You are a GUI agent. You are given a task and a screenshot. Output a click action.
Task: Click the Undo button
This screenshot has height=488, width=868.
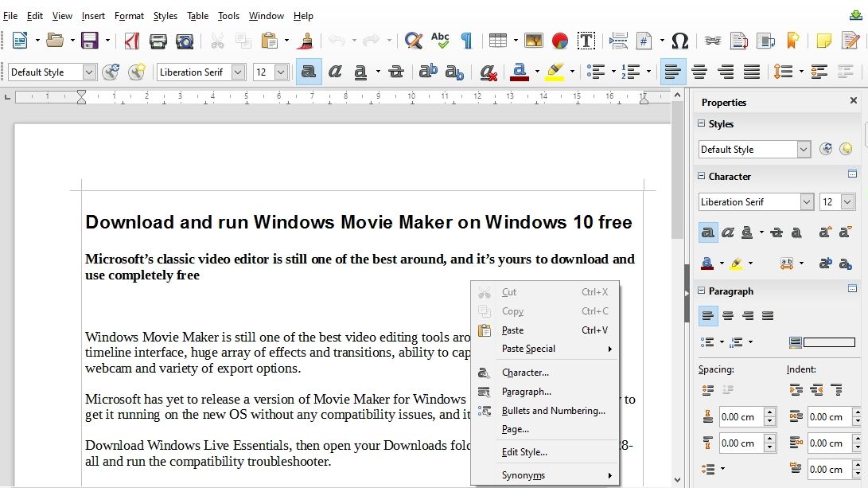[338, 39]
